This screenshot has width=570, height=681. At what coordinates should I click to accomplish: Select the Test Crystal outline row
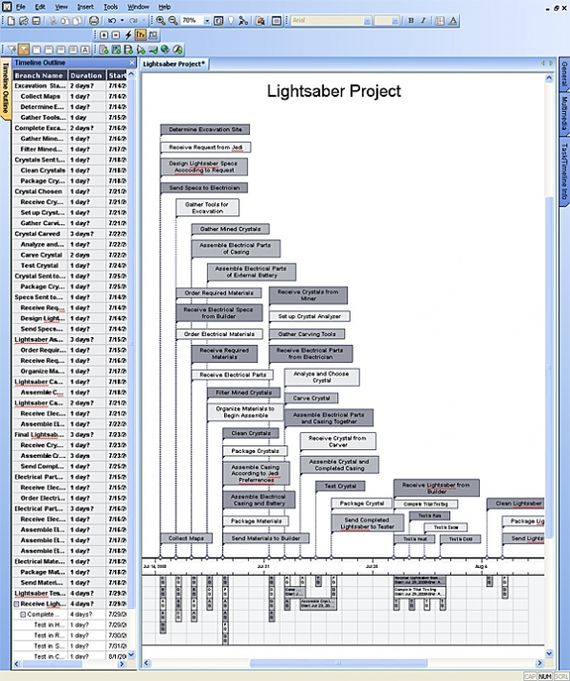click(x=70, y=265)
